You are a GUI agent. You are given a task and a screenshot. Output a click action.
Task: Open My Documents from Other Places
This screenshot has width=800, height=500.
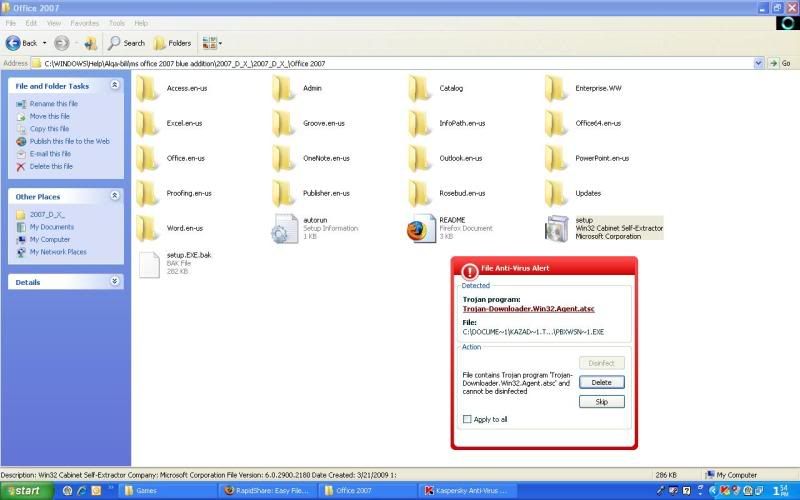(x=52, y=227)
